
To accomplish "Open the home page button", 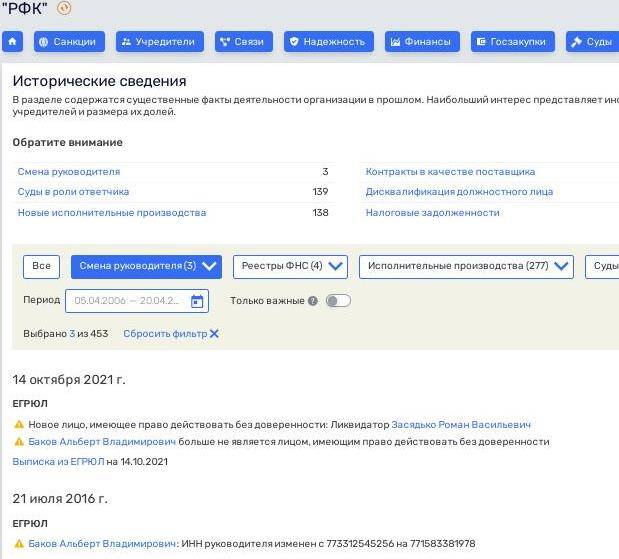I will tap(12, 41).
